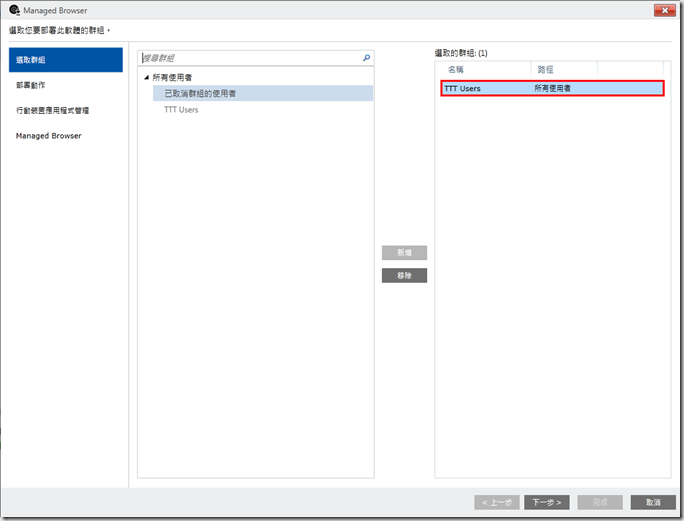Select TTT Users in the left group tree
The image size is (684, 521).
click(181, 109)
